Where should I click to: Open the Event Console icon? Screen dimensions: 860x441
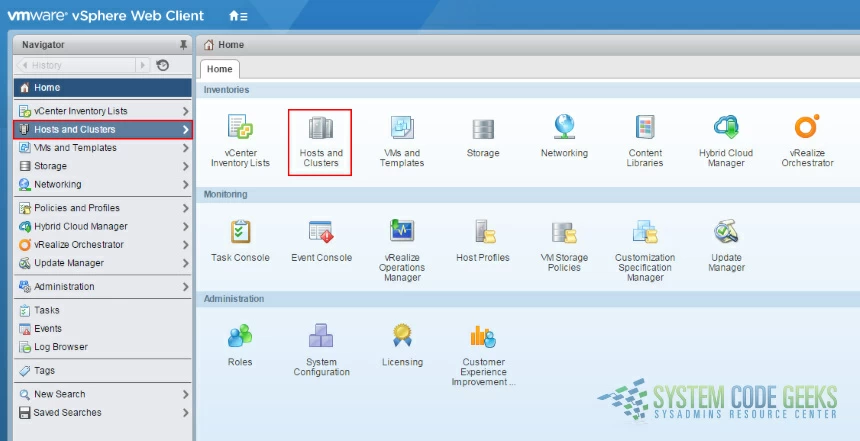point(321,231)
